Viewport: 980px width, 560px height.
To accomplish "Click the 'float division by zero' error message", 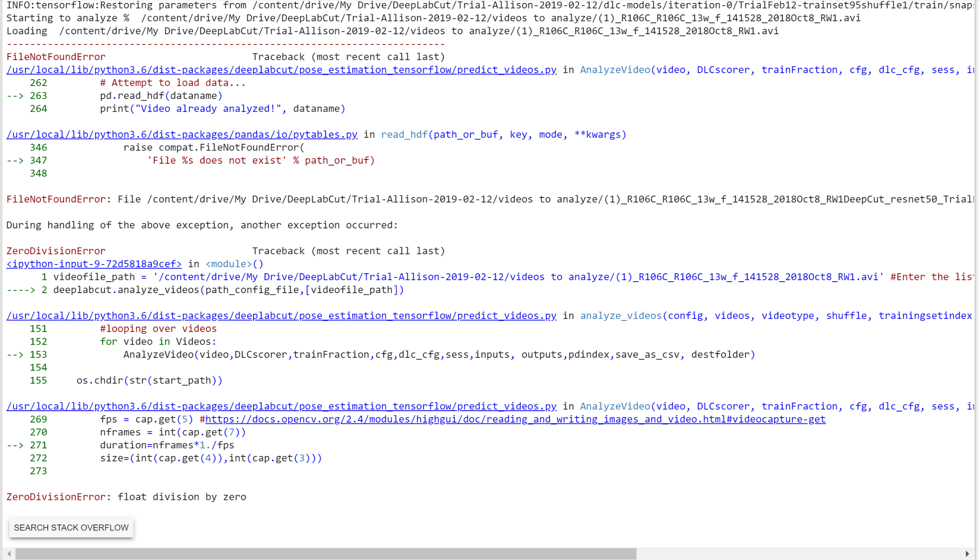I will click(x=182, y=497).
